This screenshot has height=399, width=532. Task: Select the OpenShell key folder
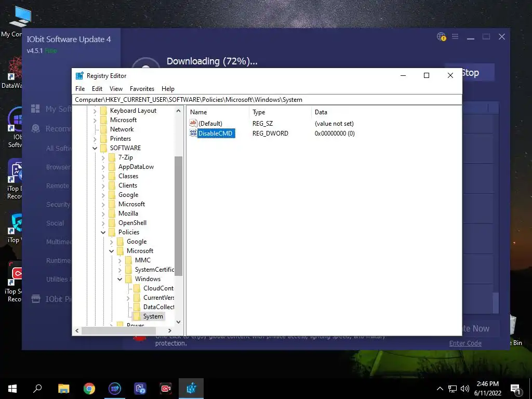click(x=132, y=223)
